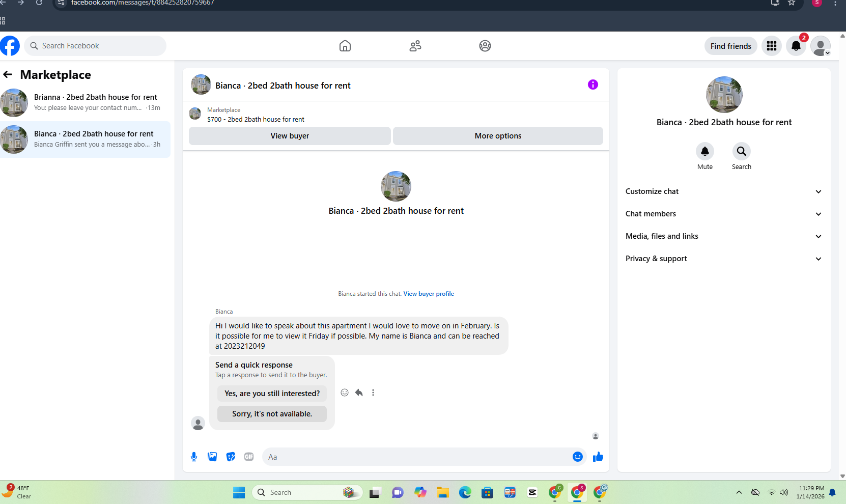Choose a GIF with the GIF icon

(249, 457)
